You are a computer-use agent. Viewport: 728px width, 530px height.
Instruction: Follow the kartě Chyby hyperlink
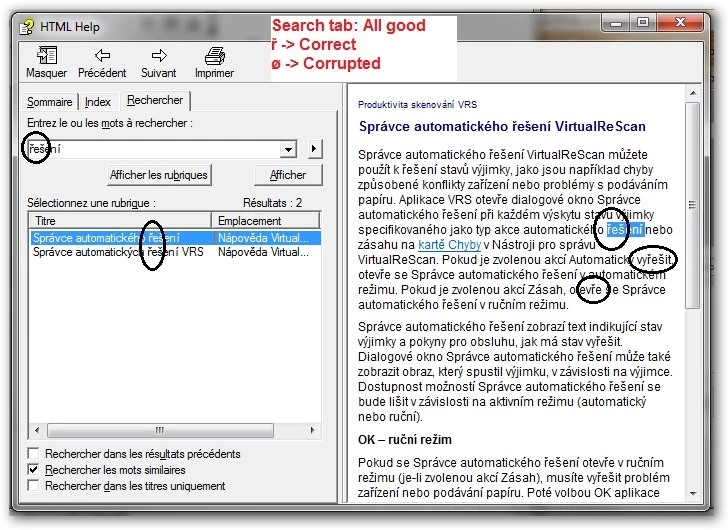pos(449,245)
